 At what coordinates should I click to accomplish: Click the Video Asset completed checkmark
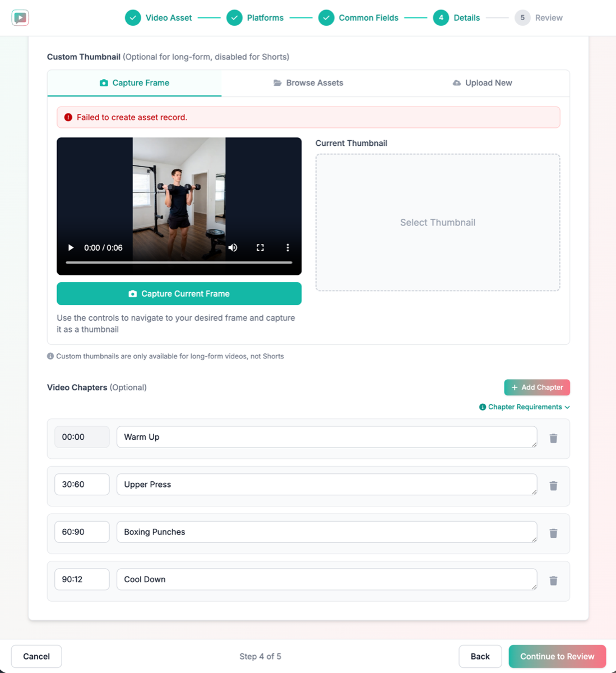tap(133, 17)
